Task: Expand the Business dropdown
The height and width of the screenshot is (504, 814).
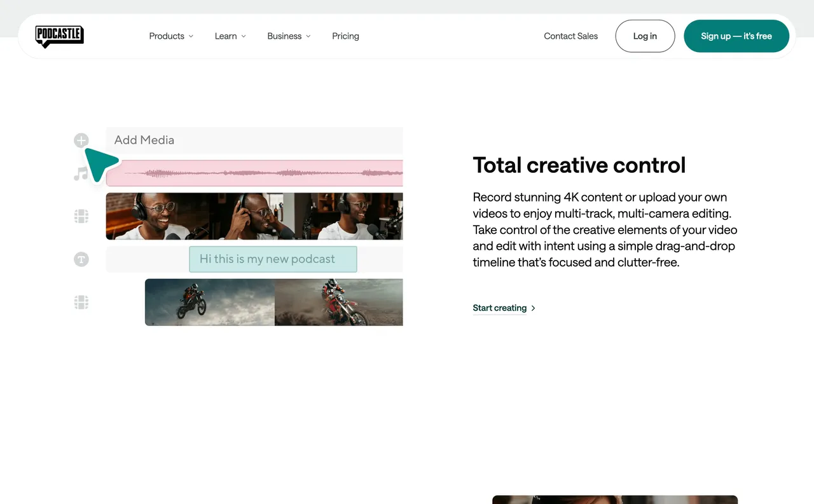Action: [288, 36]
